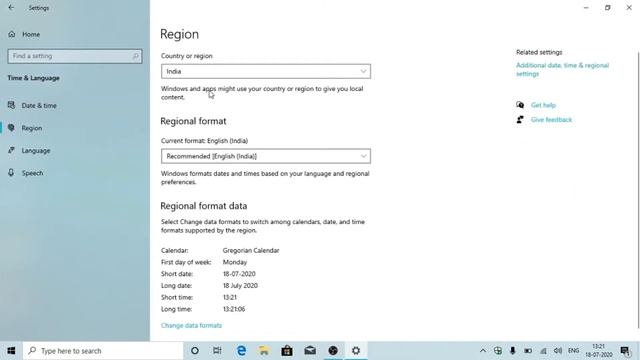
Task: Open the round dark app icon on the taskbar
Action: [333, 351]
